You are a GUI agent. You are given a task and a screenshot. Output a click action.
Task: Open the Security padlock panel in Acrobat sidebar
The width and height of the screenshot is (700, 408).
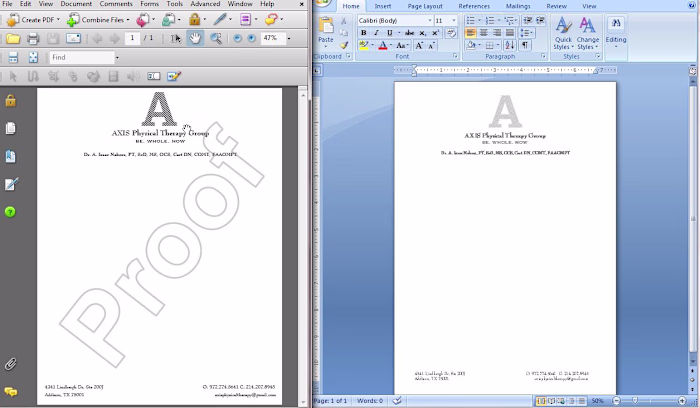(10, 100)
